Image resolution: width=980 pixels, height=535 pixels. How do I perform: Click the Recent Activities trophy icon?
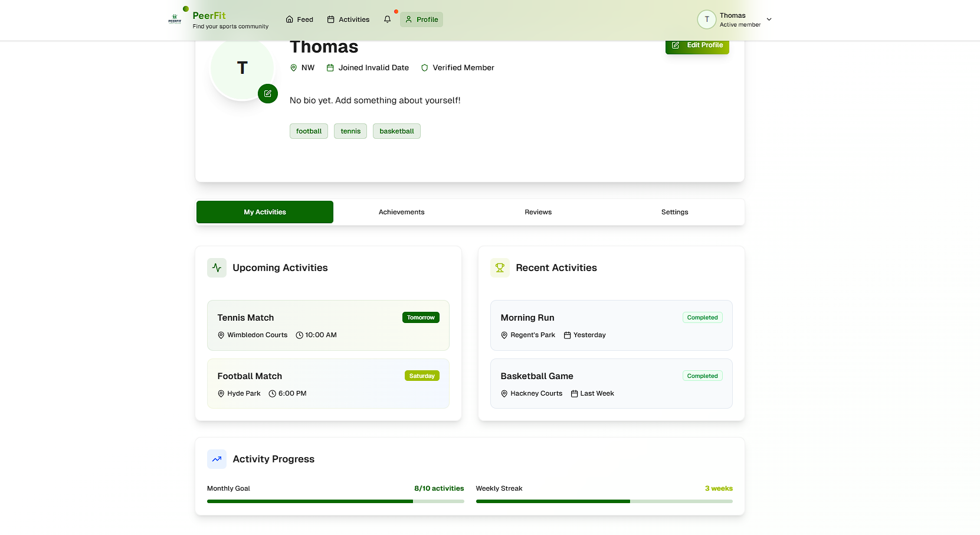[500, 267]
